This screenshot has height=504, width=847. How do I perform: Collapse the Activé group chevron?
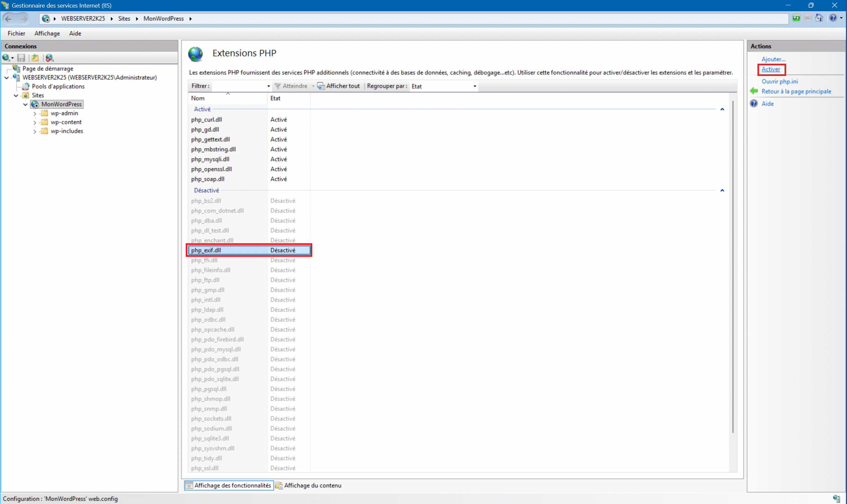coord(722,109)
